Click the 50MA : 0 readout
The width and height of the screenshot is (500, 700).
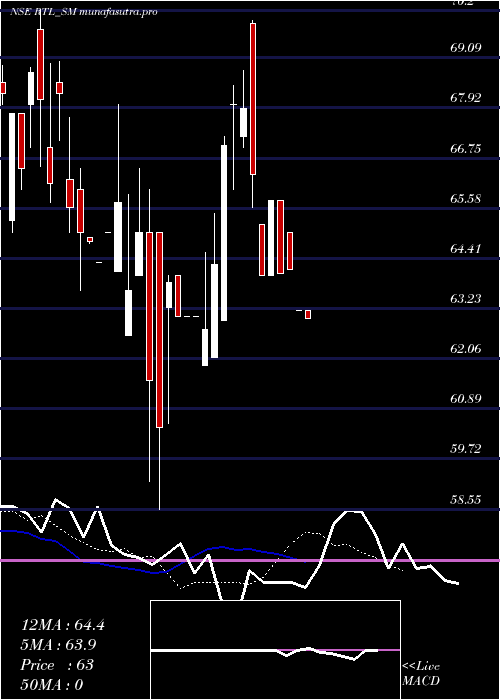[x=52, y=684]
